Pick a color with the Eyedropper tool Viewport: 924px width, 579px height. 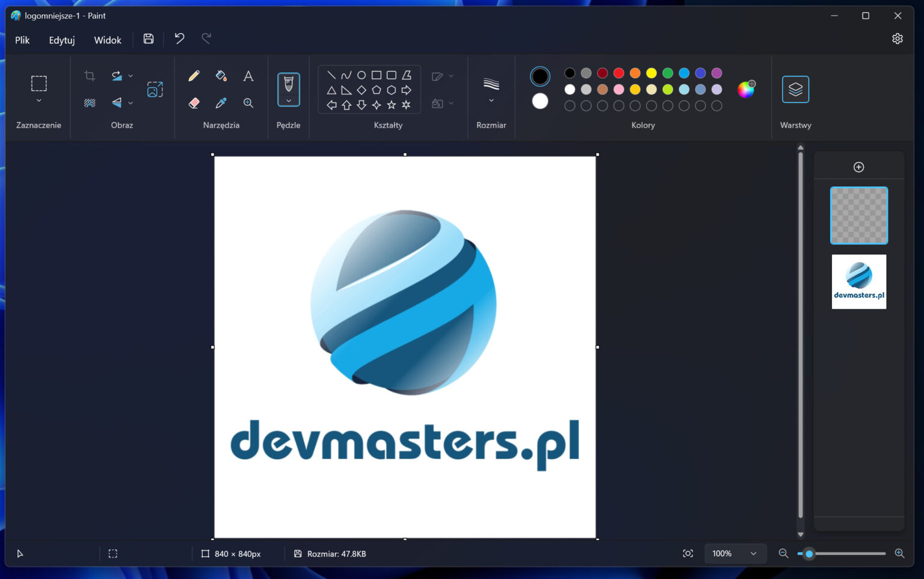tap(221, 103)
